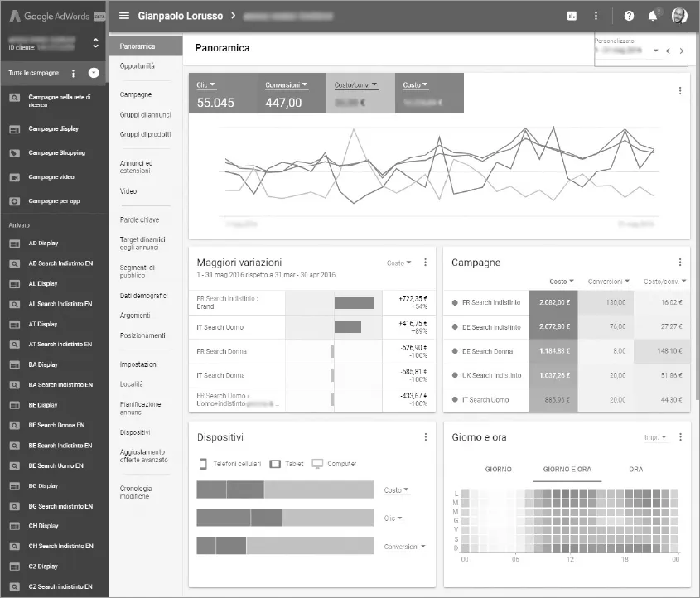This screenshot has width=700, height=598.
Task: Click the user profile avatar
Action: coord(679,16)
